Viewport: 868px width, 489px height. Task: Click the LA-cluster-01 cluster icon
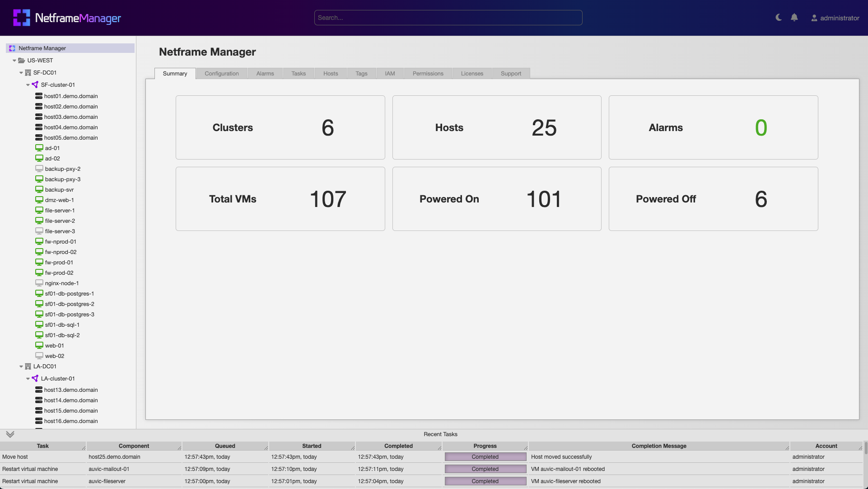35,378
